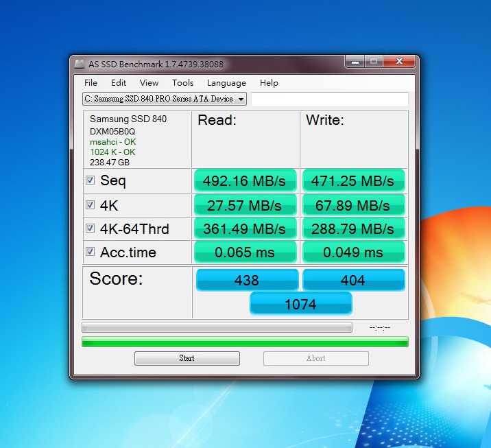Open the File menu
The width and height of the screenshot is (491, 448).
pyautogui.click(x=91, y=83)
